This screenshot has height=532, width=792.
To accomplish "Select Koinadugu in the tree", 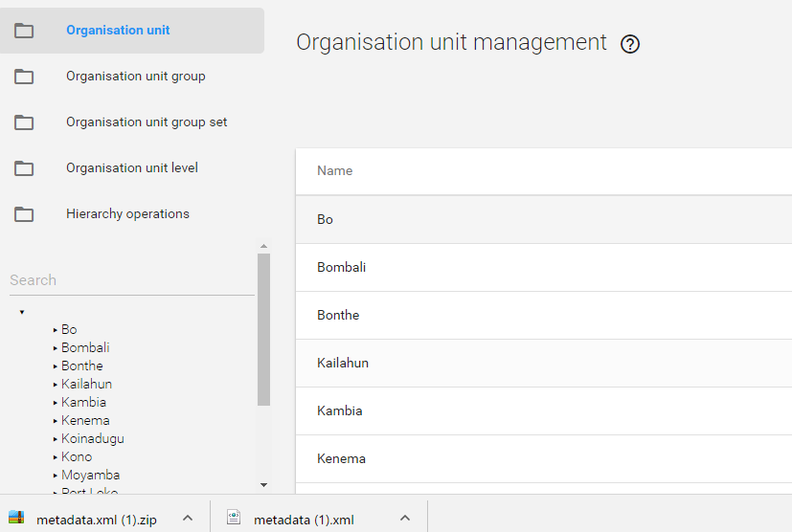I will (x=93, y=439).
